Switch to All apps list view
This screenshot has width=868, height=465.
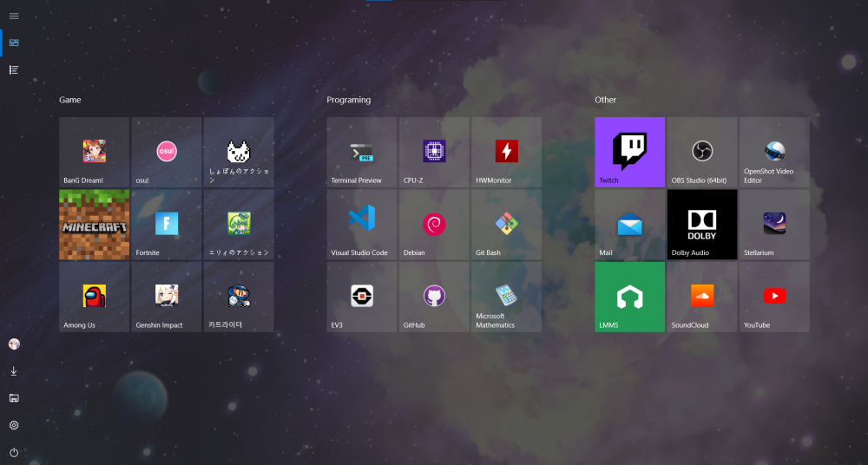pyautogui.click(x=14, y=69)
